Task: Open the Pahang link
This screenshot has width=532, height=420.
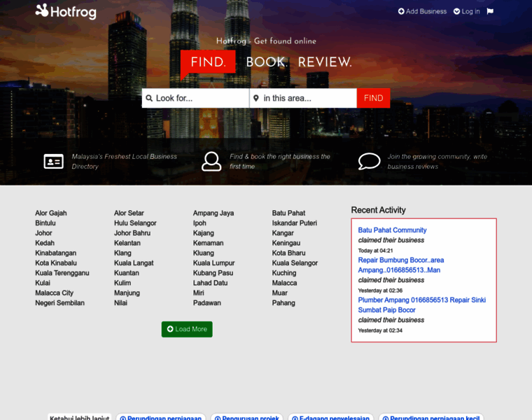Action: click(283, 302)
